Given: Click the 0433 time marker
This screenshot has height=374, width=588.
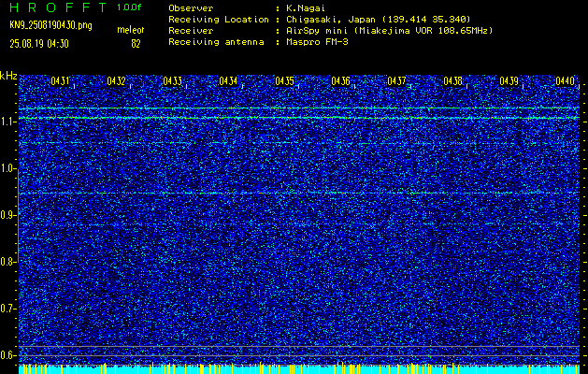Looking at the screenshot, I should point(173,81).
